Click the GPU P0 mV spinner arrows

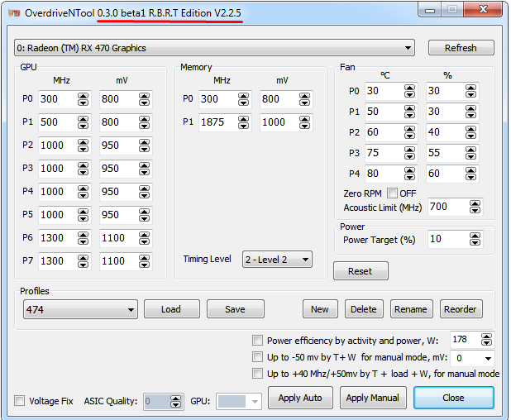pyautogui.click(x=144, y=99)
